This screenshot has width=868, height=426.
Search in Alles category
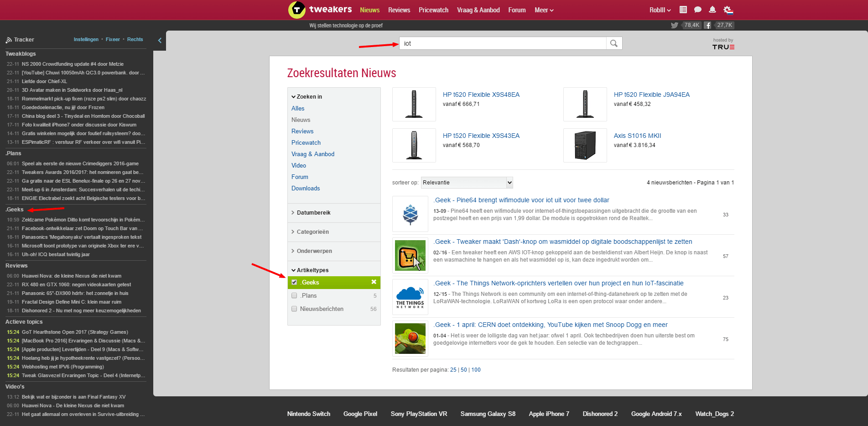point(298,108)
